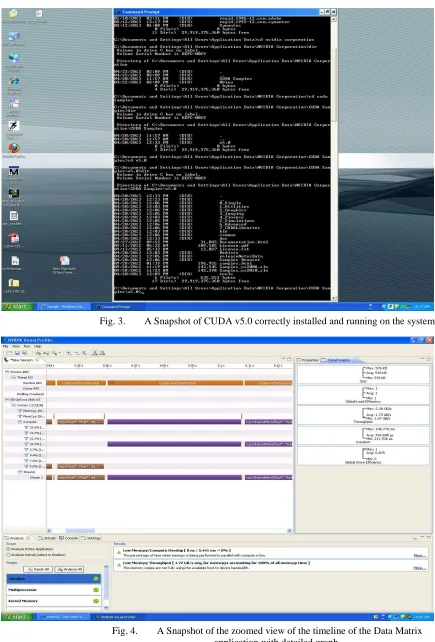Open the Photoshop file icon on the desktop
This screenshot has width=435, height=642.
[x=15, y=261]
